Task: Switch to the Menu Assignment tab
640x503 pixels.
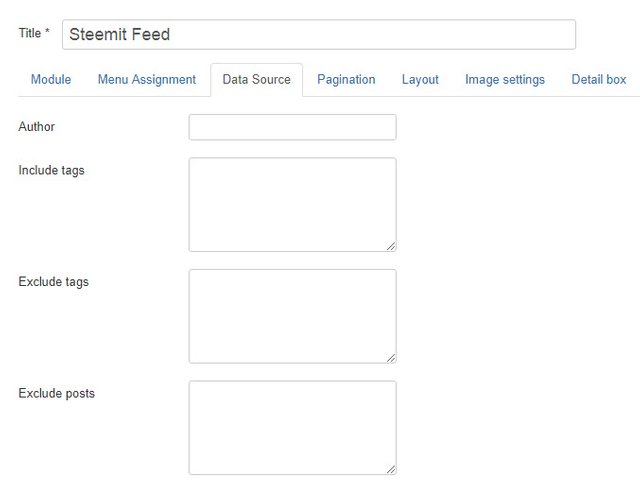Action: (x=147, y=79)
